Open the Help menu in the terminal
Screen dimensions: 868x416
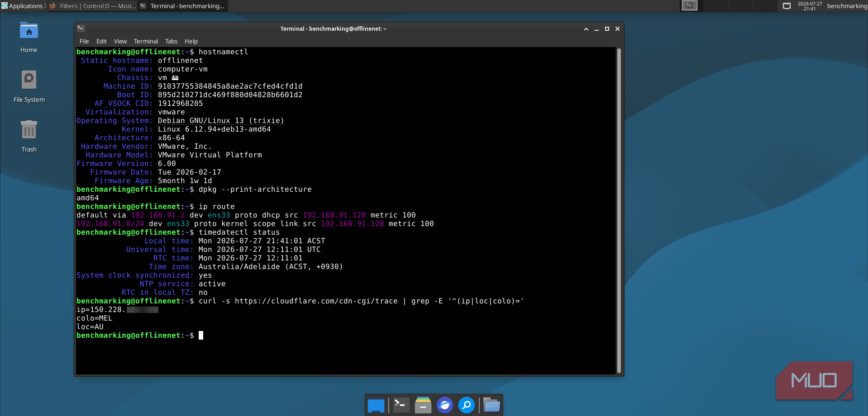pos(191,41)
